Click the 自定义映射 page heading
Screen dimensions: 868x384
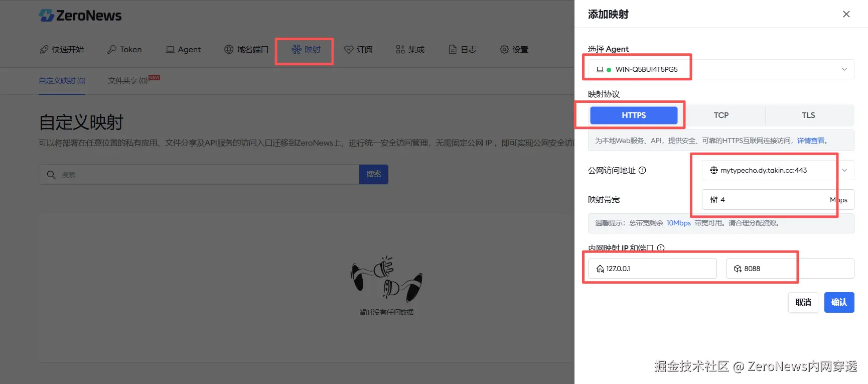click(x=81, y=122)
